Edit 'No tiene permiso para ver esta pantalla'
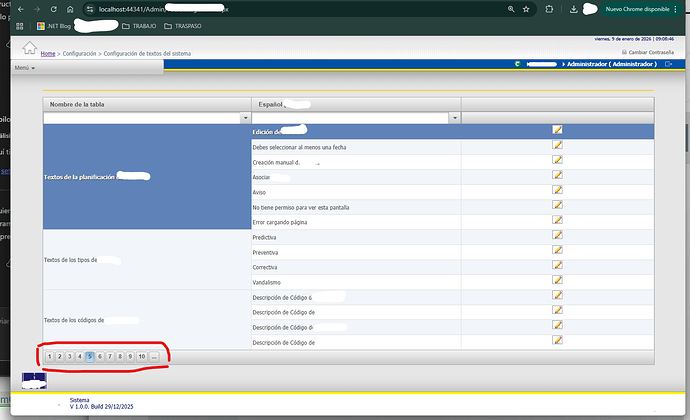The height and width of the screenshot is (420, 690). click(558, 205)
